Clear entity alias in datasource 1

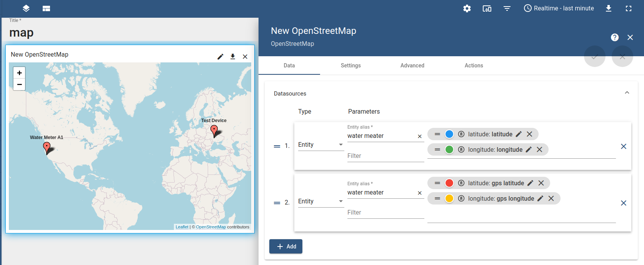pos(420,136)
